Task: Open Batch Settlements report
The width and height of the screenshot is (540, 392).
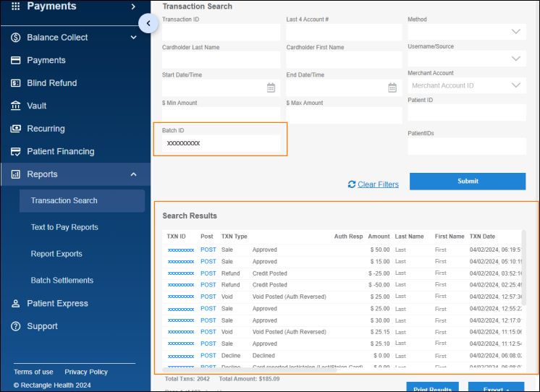Action: [x=62, y=281]
